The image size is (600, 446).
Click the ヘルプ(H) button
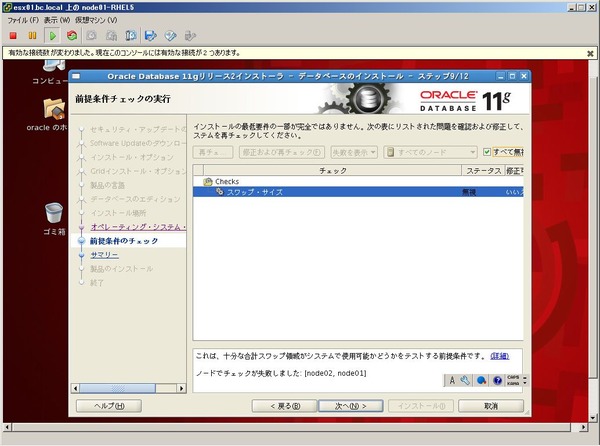109,406
